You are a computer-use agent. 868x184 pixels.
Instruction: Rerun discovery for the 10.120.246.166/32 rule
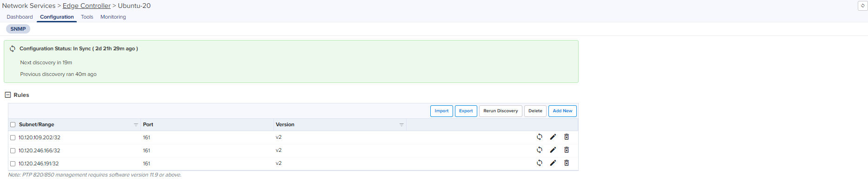point(539,150)
